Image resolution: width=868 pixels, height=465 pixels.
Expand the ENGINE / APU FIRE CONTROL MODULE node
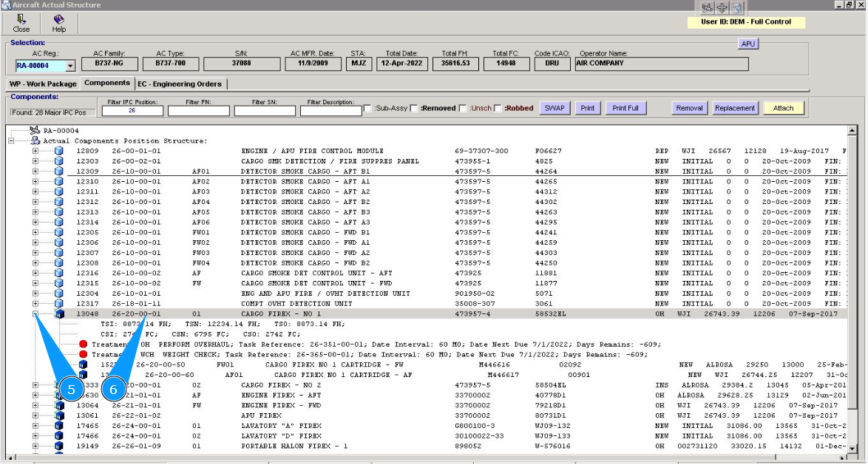click(35, 151)
